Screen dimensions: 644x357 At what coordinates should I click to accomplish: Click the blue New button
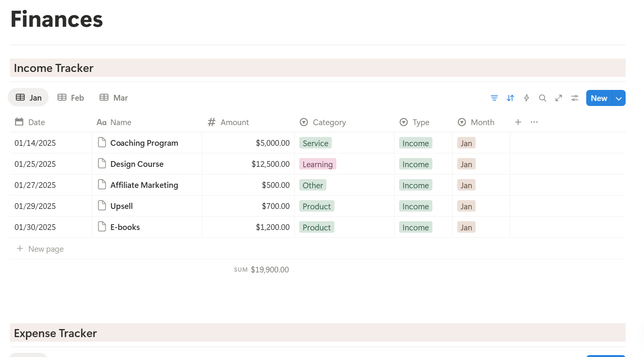click(x=598, y=98)
